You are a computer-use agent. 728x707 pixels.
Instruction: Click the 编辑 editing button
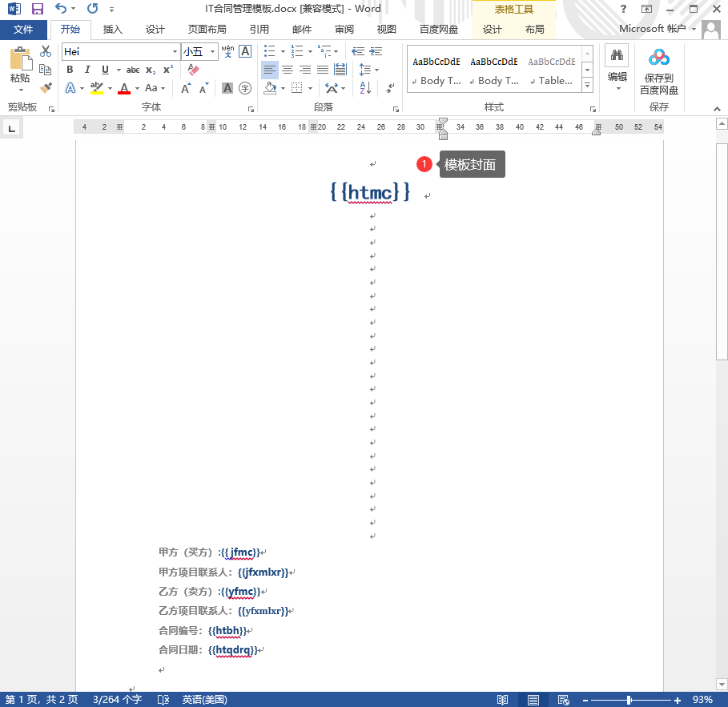[617, 68]
